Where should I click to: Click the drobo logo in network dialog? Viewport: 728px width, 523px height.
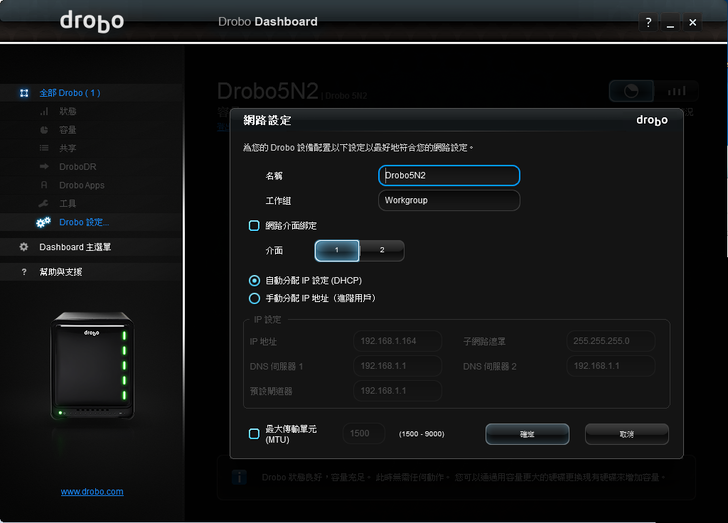652,120
